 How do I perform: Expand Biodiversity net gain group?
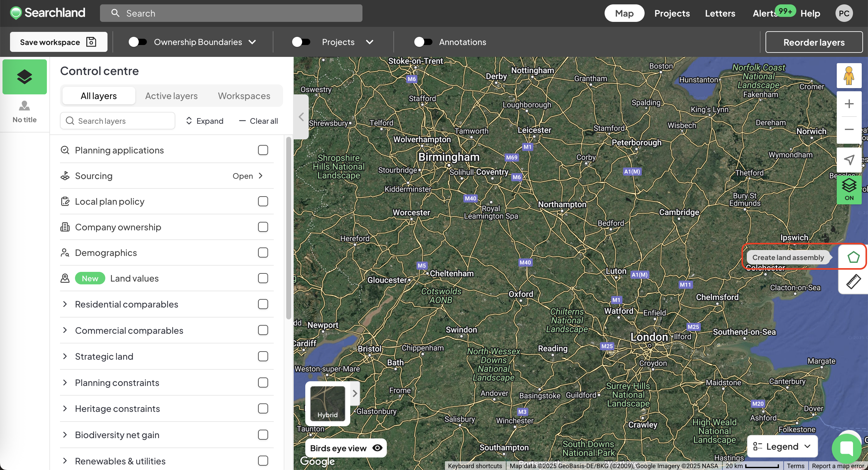pos(65,435)
